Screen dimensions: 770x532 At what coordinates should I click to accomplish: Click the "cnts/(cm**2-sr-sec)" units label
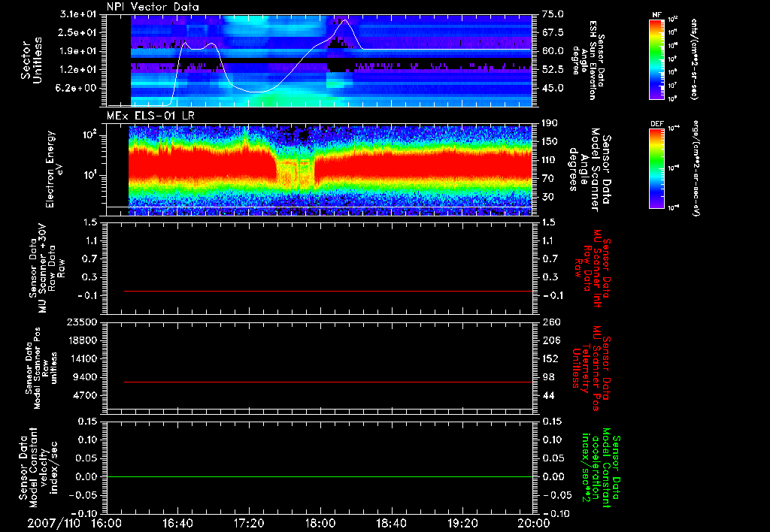pos(694,59)
